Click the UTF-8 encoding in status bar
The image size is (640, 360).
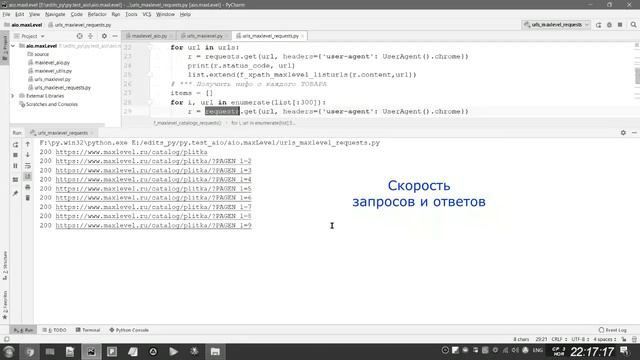coord(580,339)
